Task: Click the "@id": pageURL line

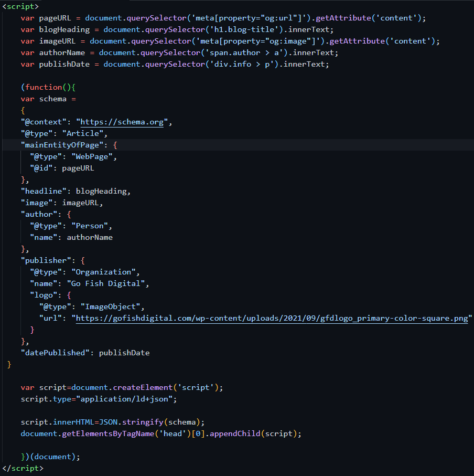Action: click(x=62, y=168)
